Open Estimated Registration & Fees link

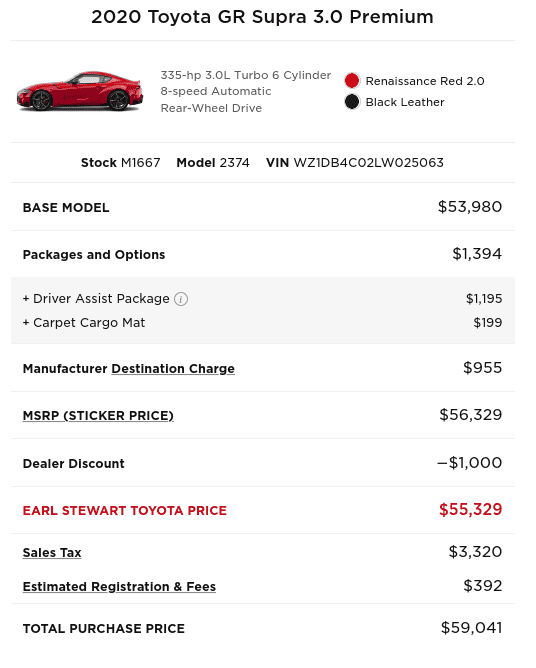[119, 587]
